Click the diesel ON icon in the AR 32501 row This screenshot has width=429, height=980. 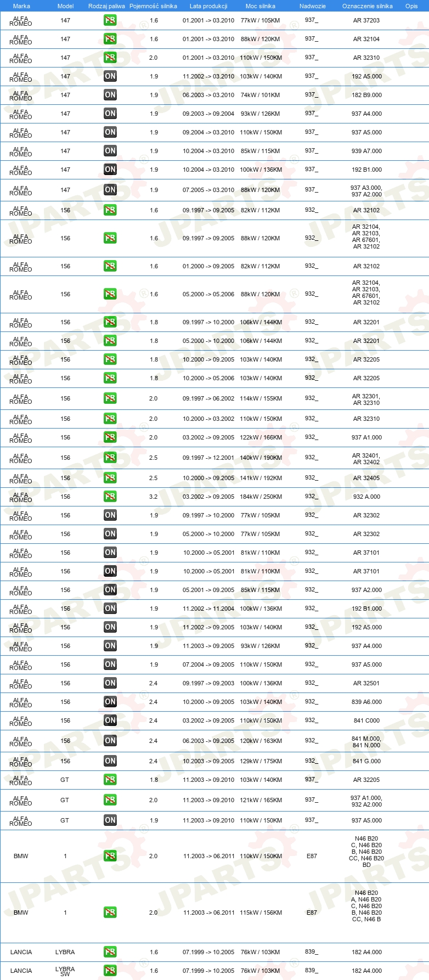pos(110,683)
